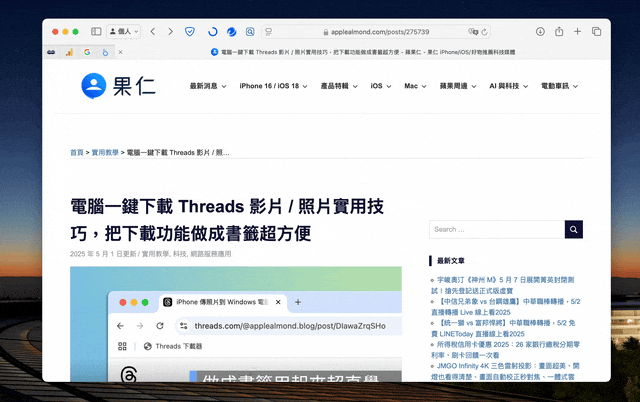640x402 pixels.
Task: Reload the current page
Action: coord(484,32)
